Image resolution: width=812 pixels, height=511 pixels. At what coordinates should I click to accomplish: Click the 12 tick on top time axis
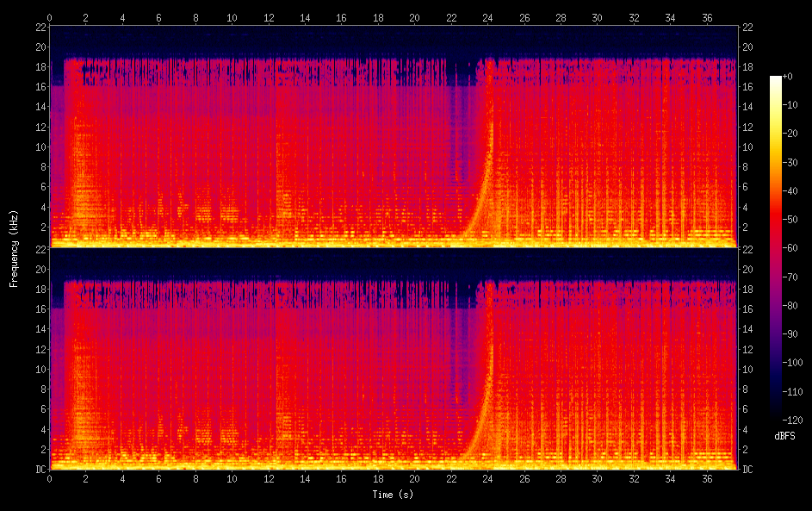tap(269, 17)
